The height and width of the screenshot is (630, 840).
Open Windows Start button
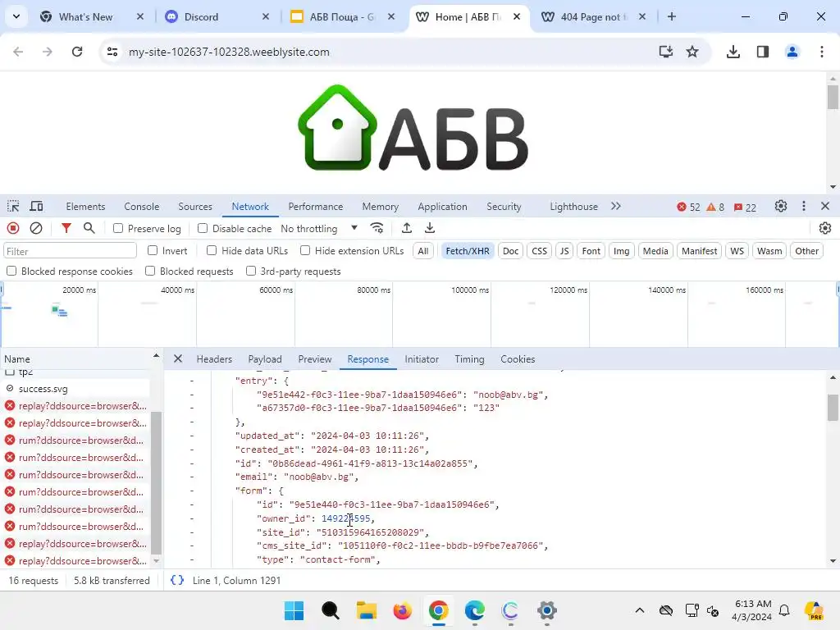(x=294, y=610)
